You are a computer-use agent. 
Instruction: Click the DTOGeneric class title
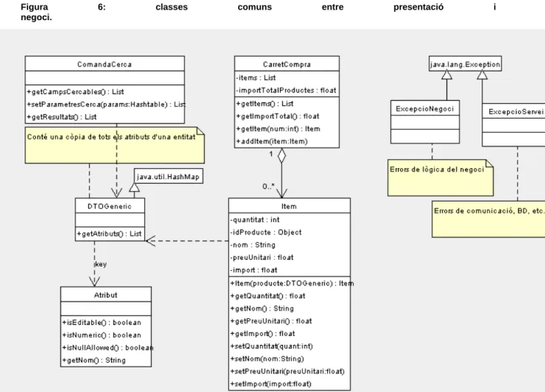pos(110,206)
